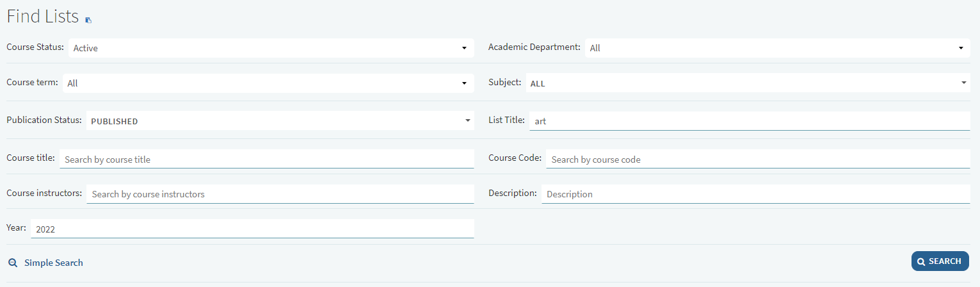Open the Academic Department dropdown
This screenshot has height=287, width=980.
[778, 48]
